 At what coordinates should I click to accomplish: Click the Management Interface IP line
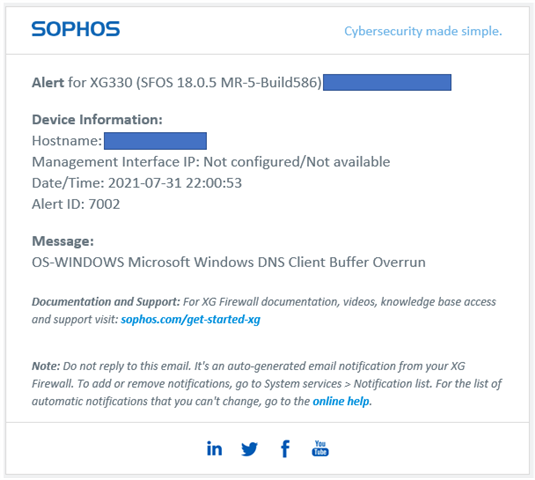click(x=211, y=162)
